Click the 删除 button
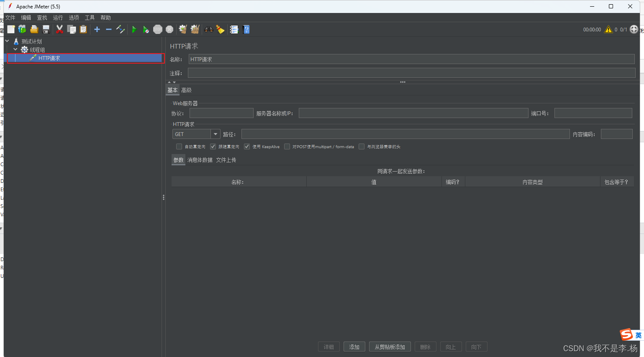 (426, 347)
